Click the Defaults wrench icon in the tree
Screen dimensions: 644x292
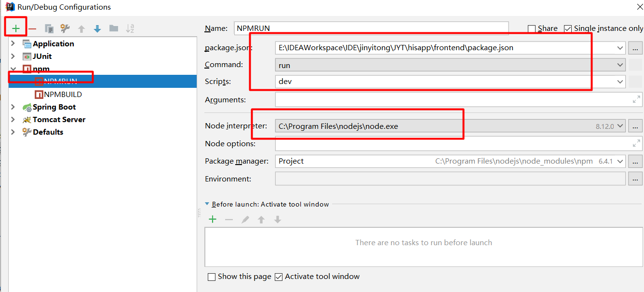[27, 132]
